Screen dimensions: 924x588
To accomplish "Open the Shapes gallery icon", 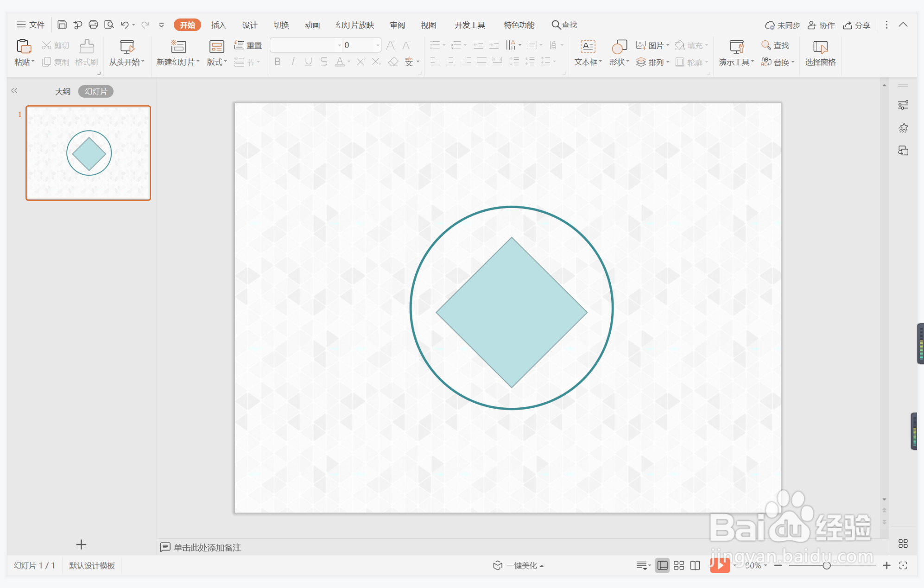I will point(619,46).
